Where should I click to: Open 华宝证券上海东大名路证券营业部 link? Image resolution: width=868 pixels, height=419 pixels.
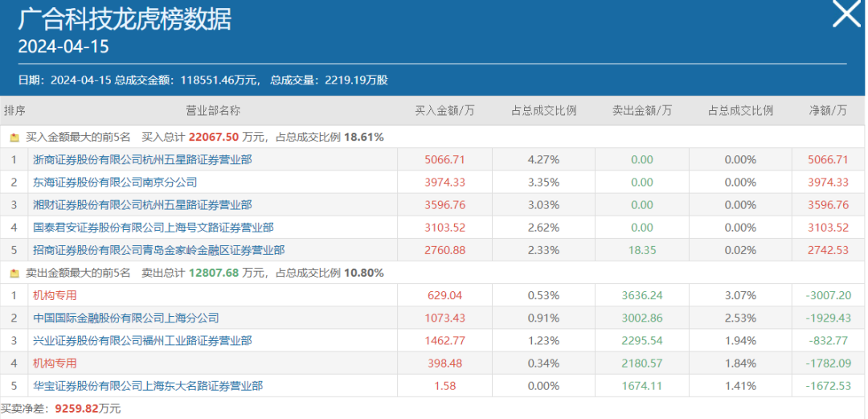tap(148, 386)
